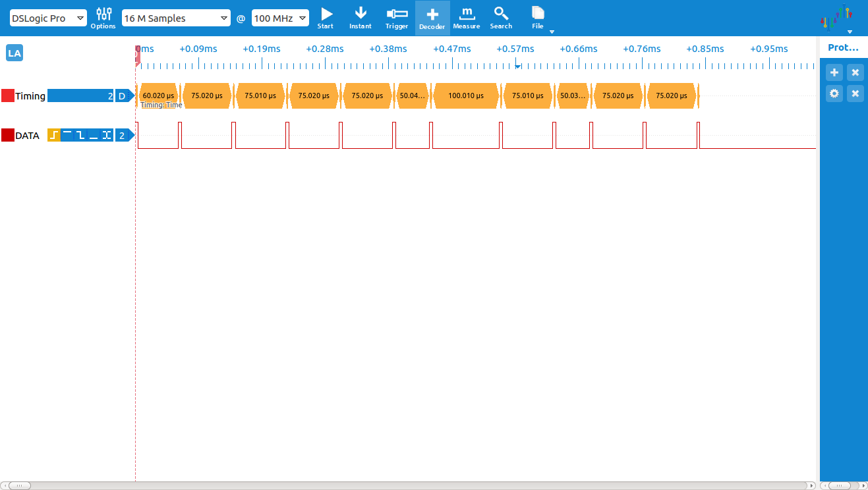
Task: Open the 100 MHz sample rate dropdown
Action: click(x=280, y=18)
